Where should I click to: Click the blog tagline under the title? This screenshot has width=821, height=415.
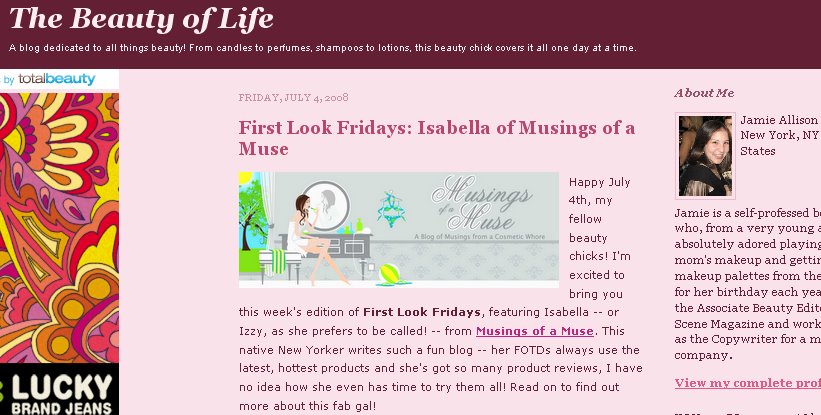click(x=322, y=48)
